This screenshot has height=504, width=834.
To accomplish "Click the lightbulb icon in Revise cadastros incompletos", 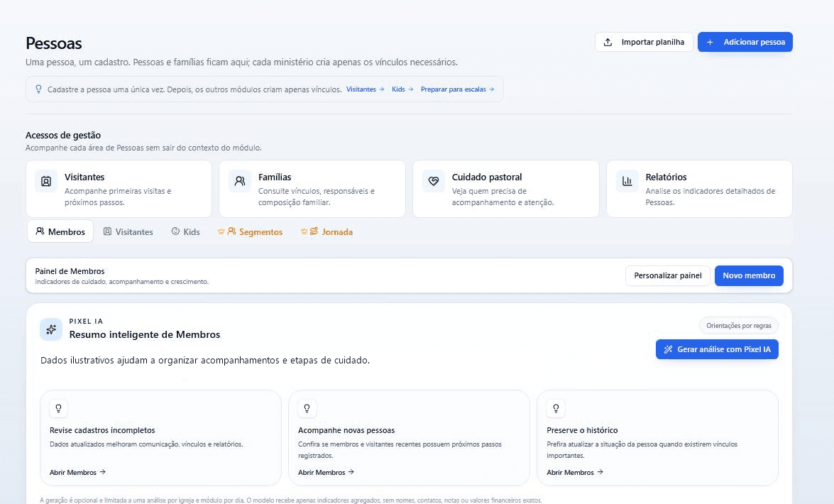I will coord(58,408).
